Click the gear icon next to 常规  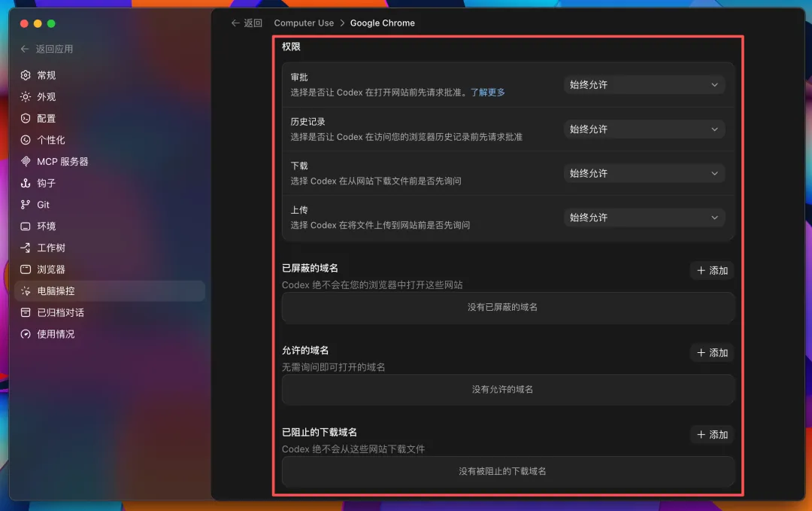26,75
